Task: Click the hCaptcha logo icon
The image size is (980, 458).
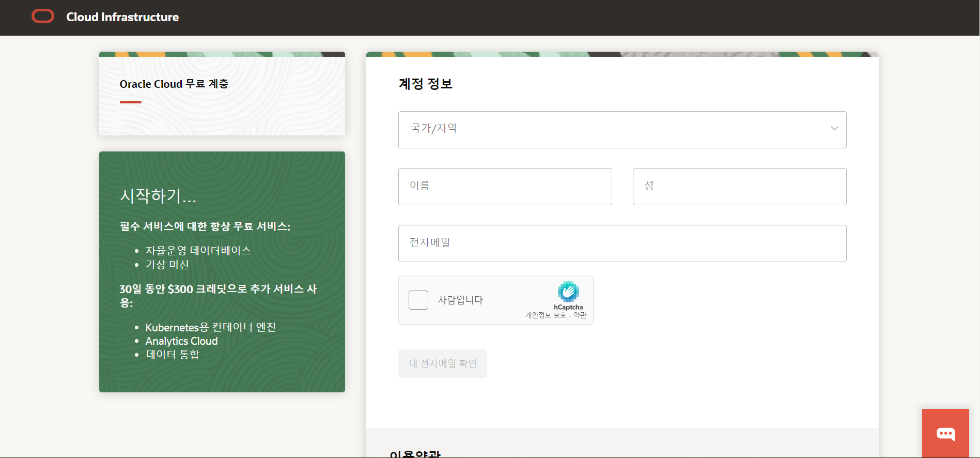Action: click(x=568, y=292)
